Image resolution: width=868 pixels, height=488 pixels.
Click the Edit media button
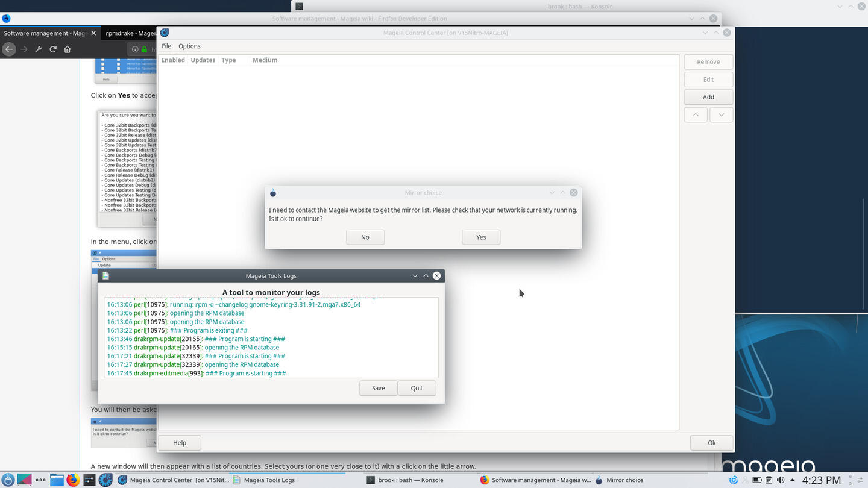[708, 80]
